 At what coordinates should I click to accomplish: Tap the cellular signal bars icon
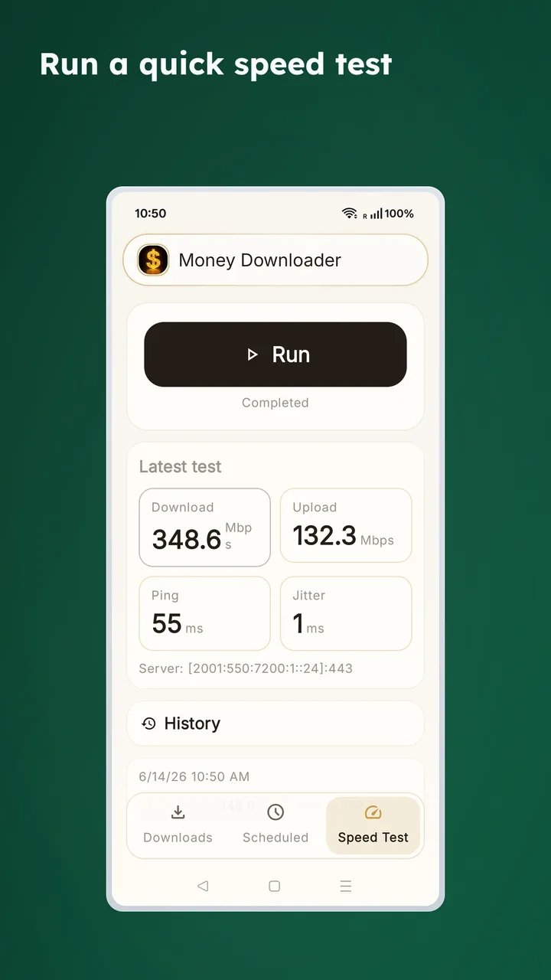[x=376, y=214]
